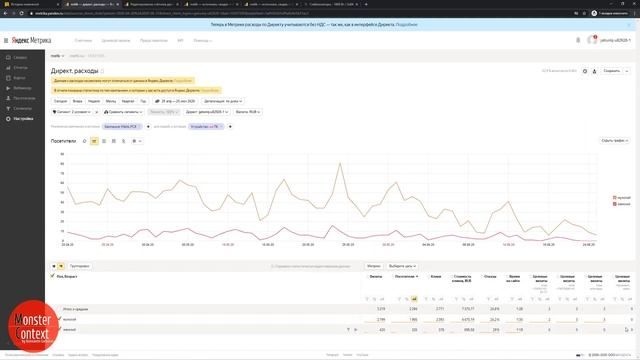This screenshot has width=640, height=360.
Task: Click the icon next to the Директ, расходы title
Action: tap(102, 71)
